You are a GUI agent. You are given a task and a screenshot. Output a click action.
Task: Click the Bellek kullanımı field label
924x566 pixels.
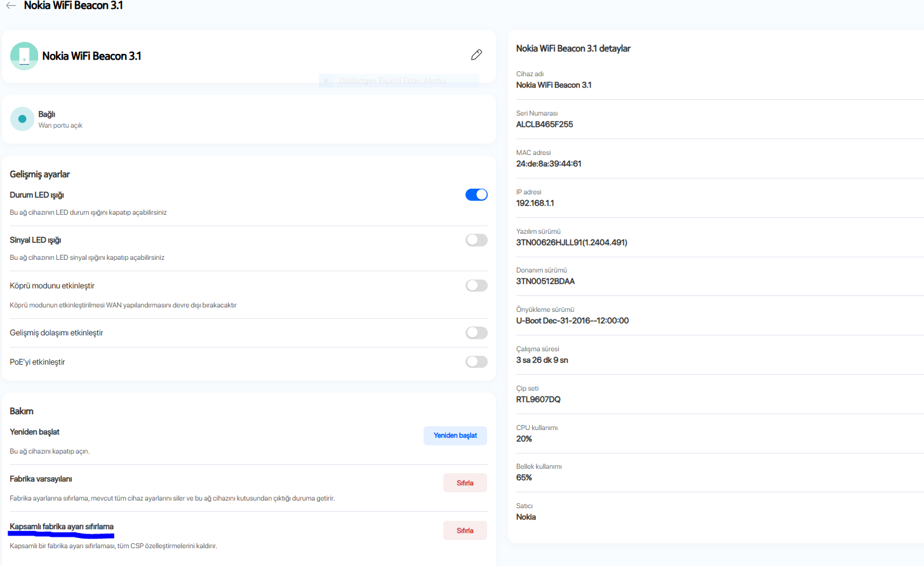[x=539, y=467]
